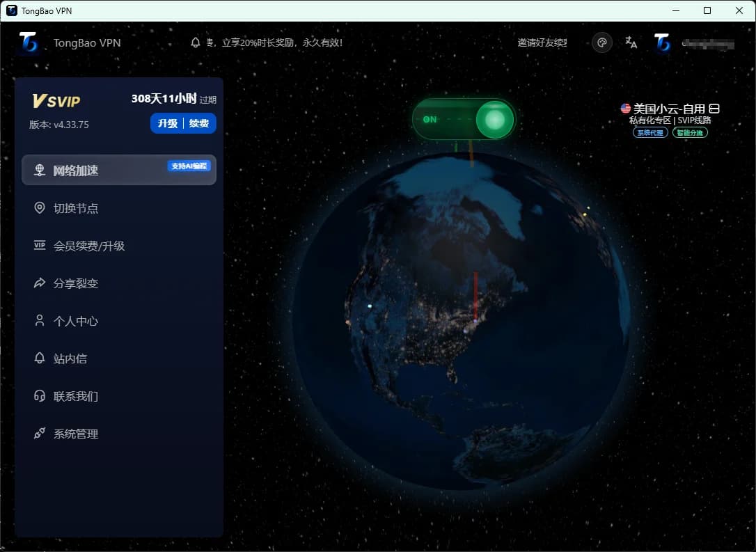Viewport: 756px width, 552px height.
Task: Open the 美国小云-自用 node selector
Action: pos(668,109)
